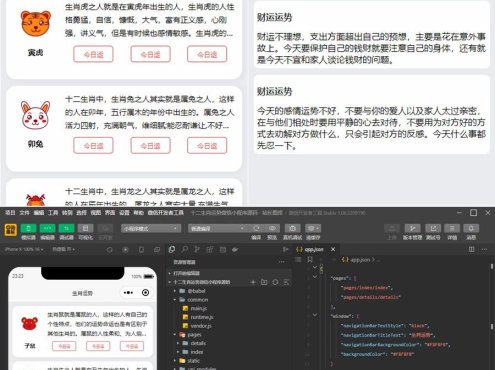Split the editor with the split icon
The image size is (495, 370).
(x=472, y=249)
